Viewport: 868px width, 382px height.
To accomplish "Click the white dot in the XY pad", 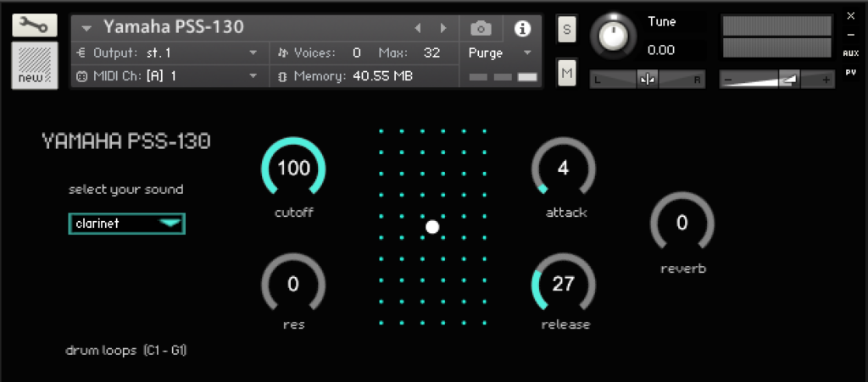I will [432, 227].
